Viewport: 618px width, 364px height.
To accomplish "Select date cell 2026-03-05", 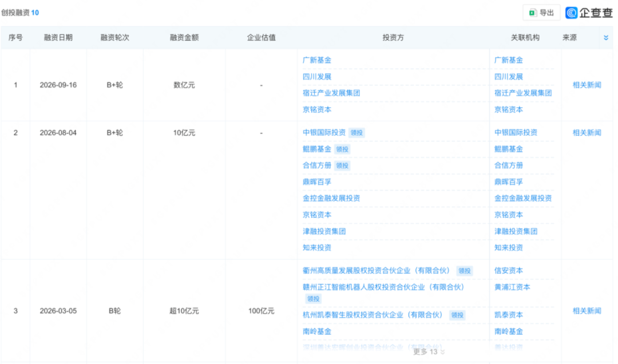I will 58,311.
